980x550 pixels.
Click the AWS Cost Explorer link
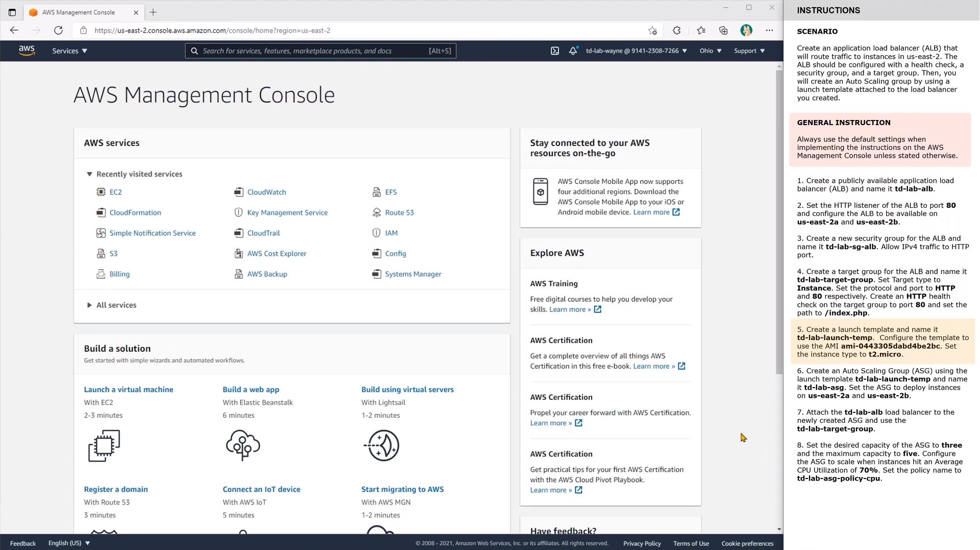[x=277, y=253]
